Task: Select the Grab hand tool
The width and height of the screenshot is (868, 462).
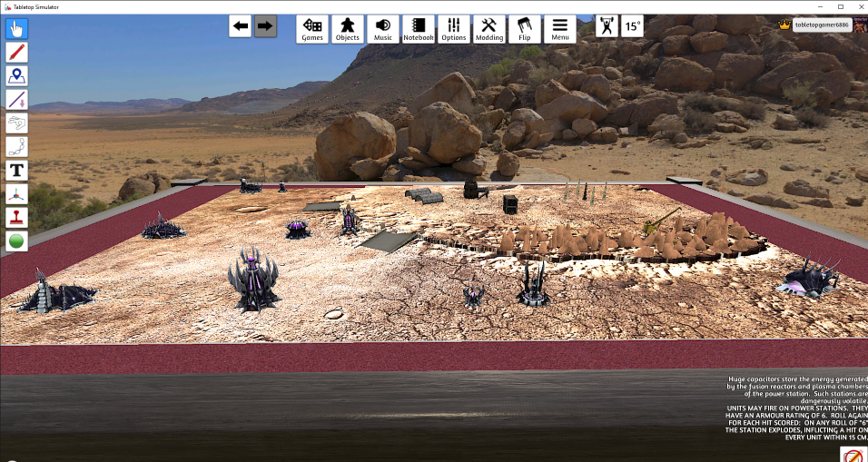Action: tap(16, 28)
